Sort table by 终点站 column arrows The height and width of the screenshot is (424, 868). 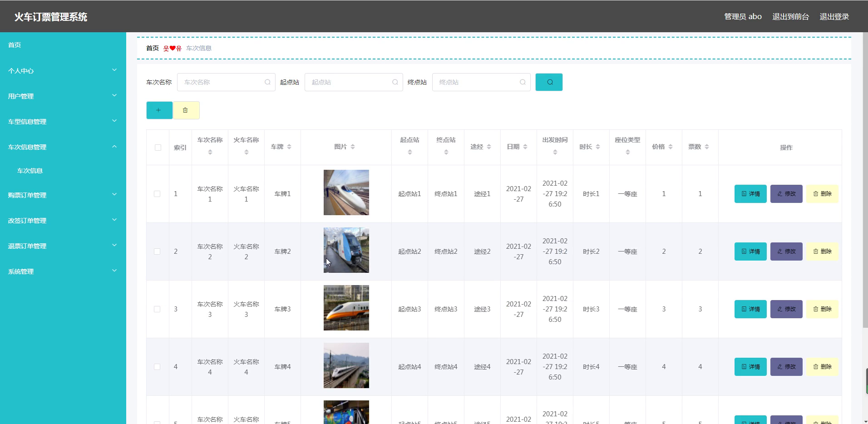[x=446, y=153]
